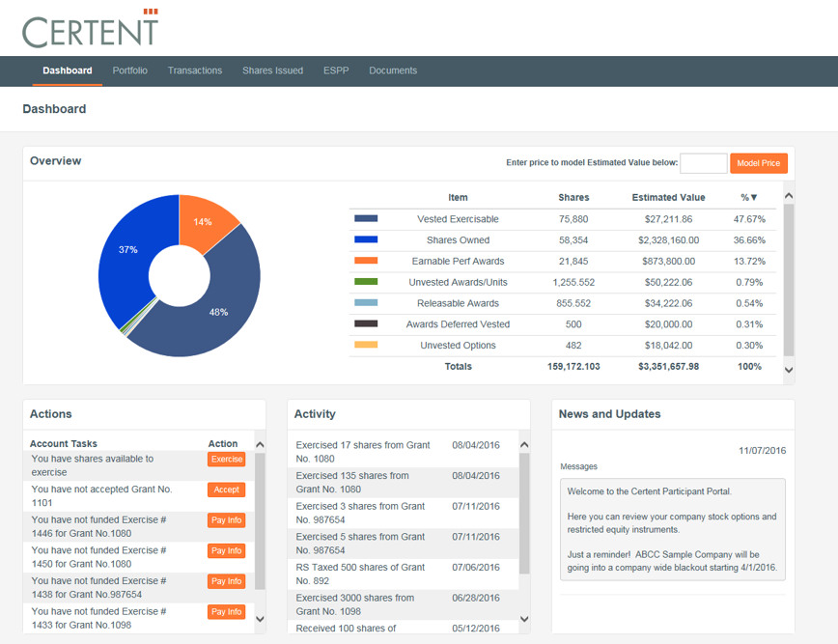Viewport: 838px width, 644px height.
Task: Click the $3,351,657.98 total value
Action: pos(669,367)
